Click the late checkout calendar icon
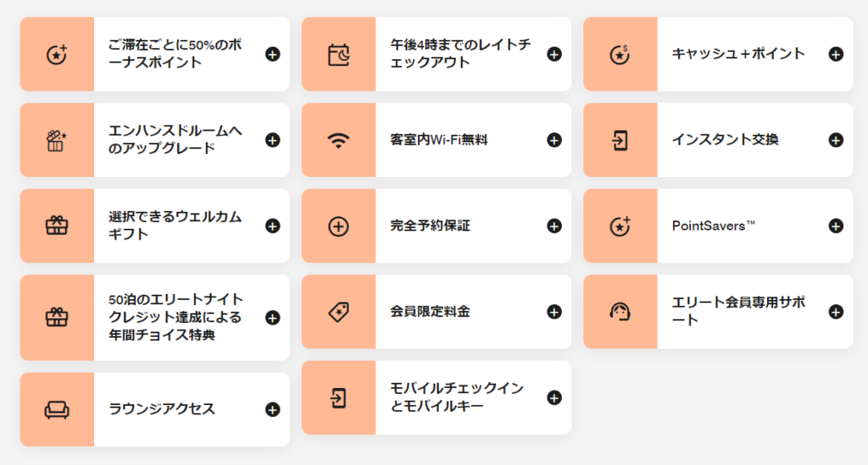 click(338, 54)
